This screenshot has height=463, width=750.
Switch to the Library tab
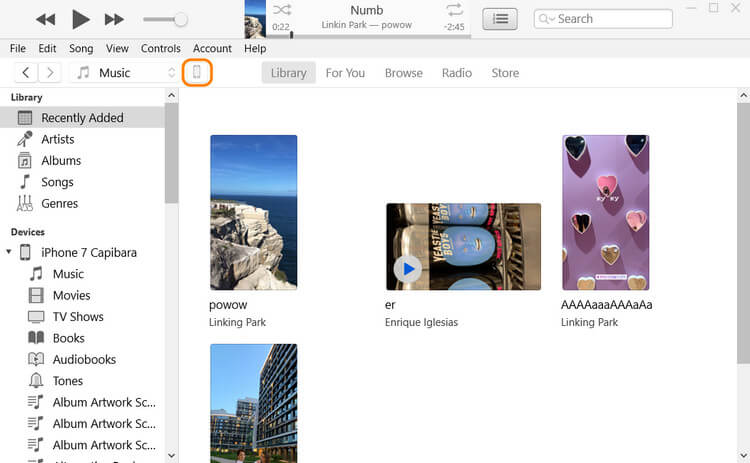point(288,73)
